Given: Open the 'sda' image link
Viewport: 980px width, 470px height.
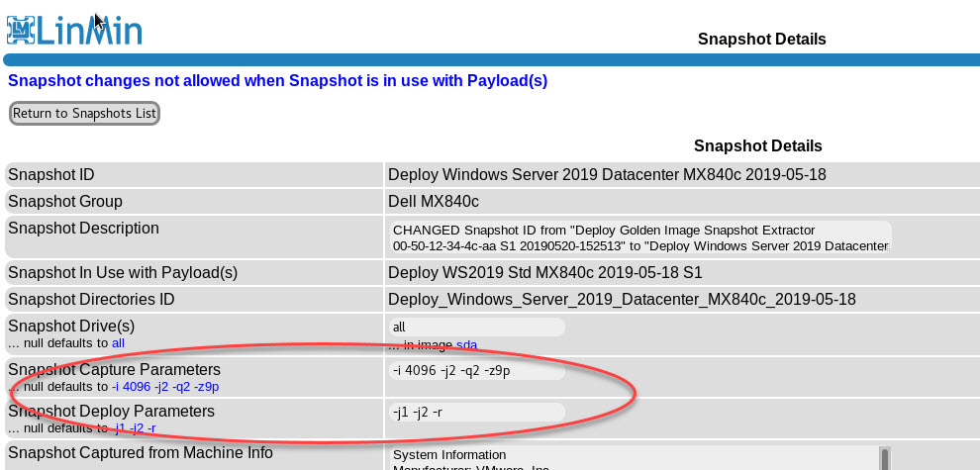Looking at the screenshot, I should (x=466, y=344).
